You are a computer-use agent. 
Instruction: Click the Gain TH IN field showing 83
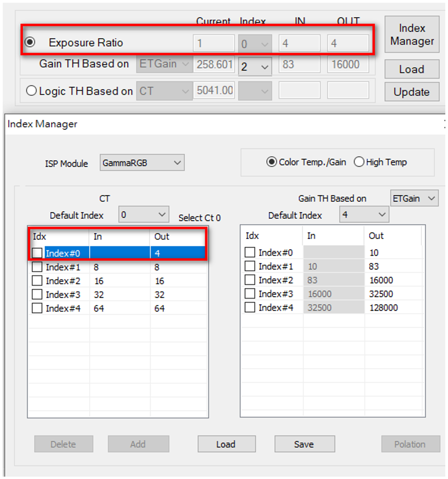pos(299,65)
